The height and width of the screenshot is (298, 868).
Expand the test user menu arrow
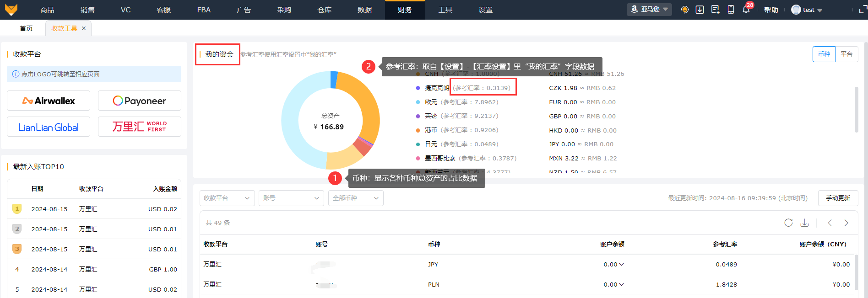point(820,10)
